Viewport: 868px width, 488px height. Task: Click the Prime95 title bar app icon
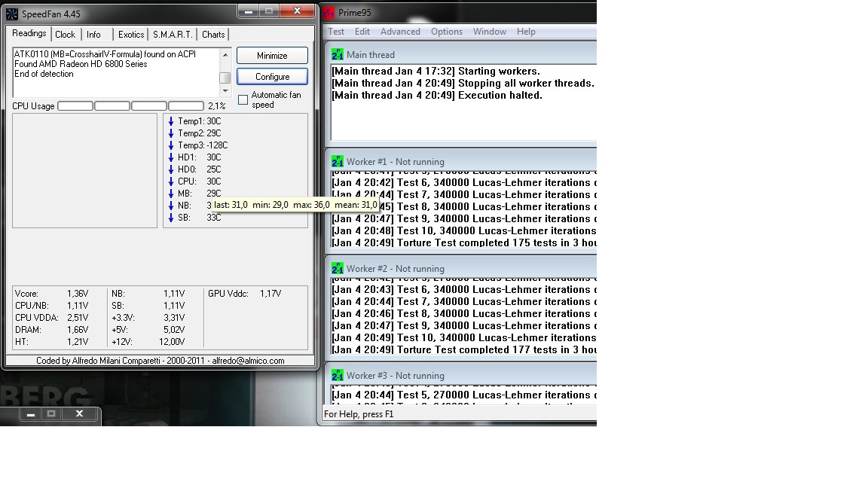[329, 12]
